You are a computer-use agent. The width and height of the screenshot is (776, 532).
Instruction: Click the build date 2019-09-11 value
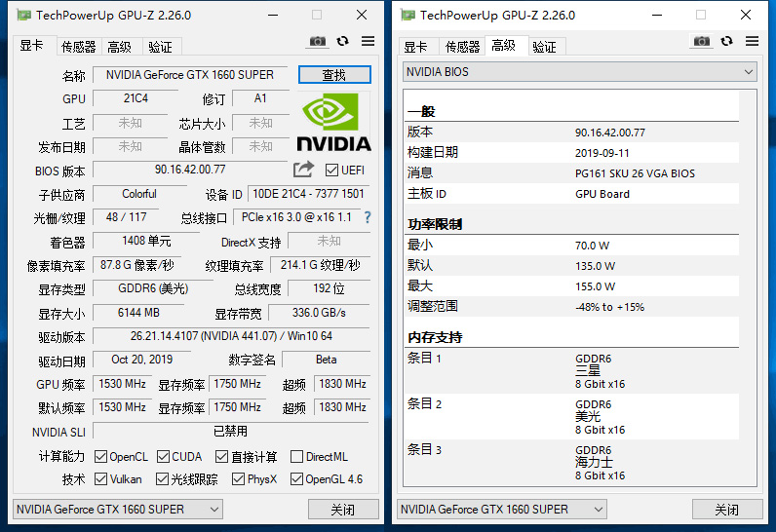(601, 153)
